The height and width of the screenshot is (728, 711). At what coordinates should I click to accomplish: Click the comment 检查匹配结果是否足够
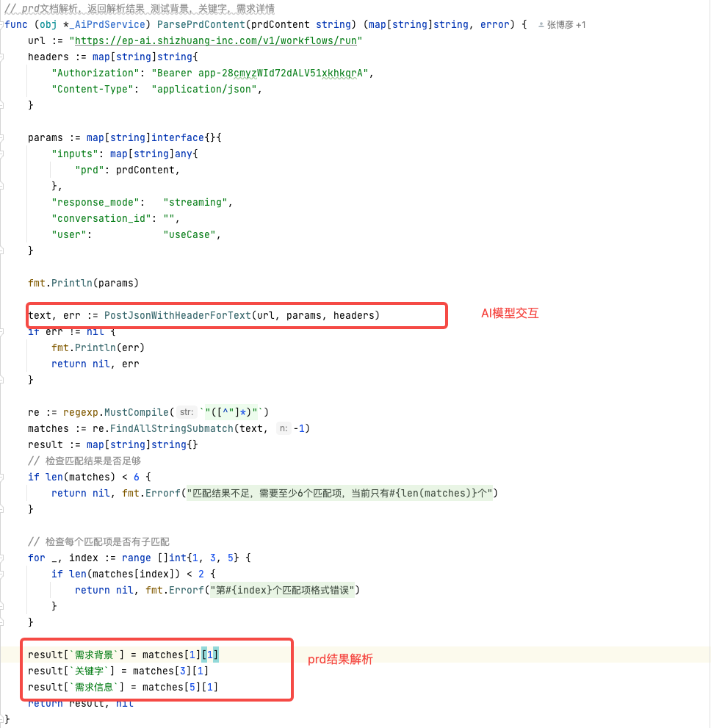pos(84,461)
